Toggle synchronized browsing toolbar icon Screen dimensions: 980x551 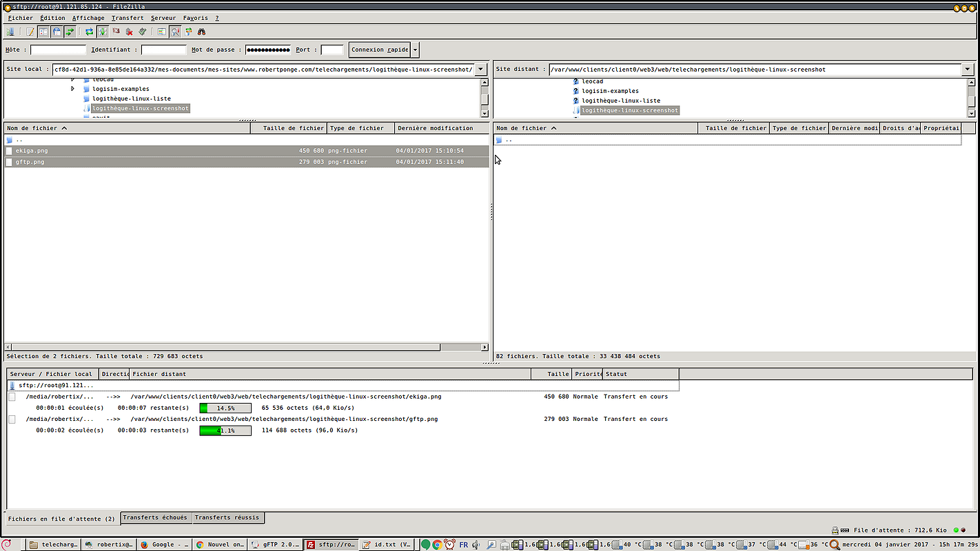pos(188,32)
